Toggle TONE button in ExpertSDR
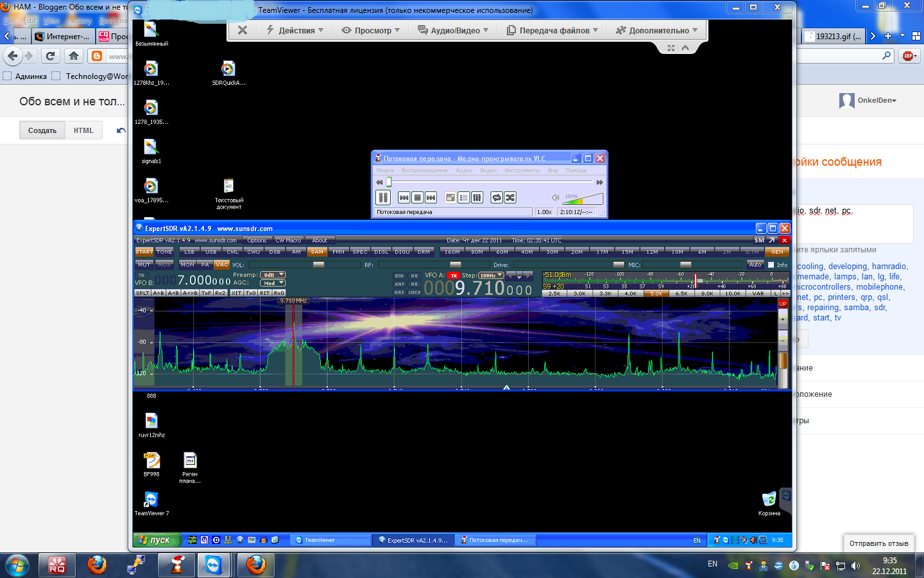 click(165, 252)
